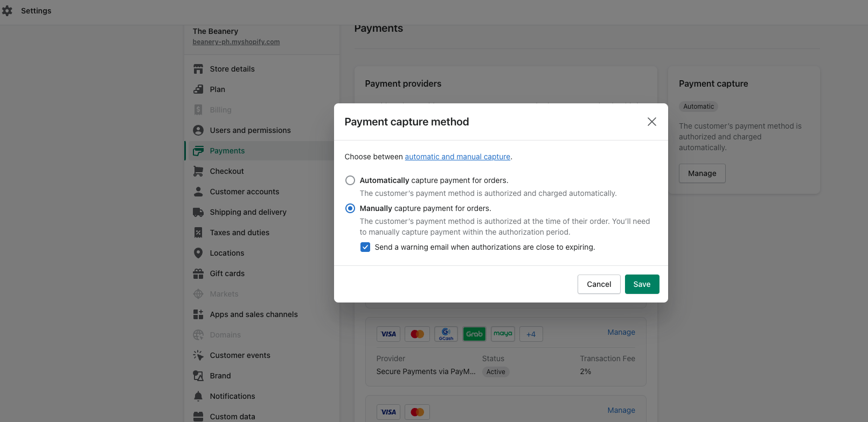The image size is (868, 422).
Task: Click the Custom data icon
Action: pyautogui.click(x=198, y=417)
